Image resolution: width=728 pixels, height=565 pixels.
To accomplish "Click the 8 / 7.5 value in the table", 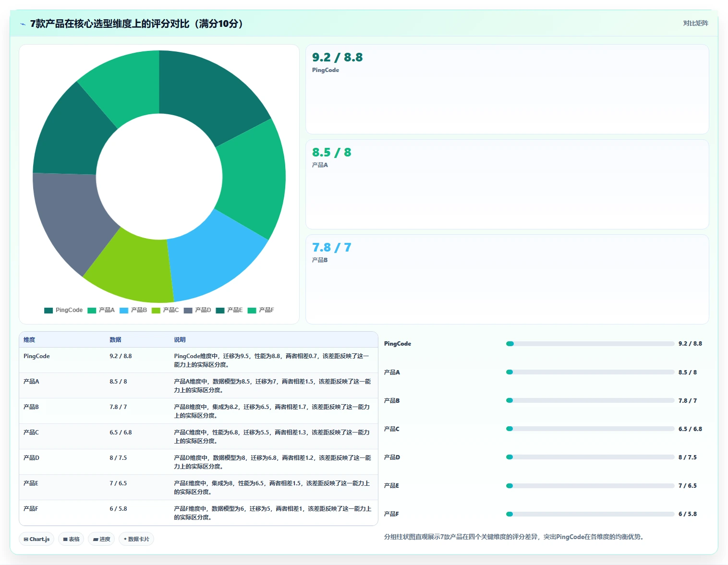I will [118, 458].
